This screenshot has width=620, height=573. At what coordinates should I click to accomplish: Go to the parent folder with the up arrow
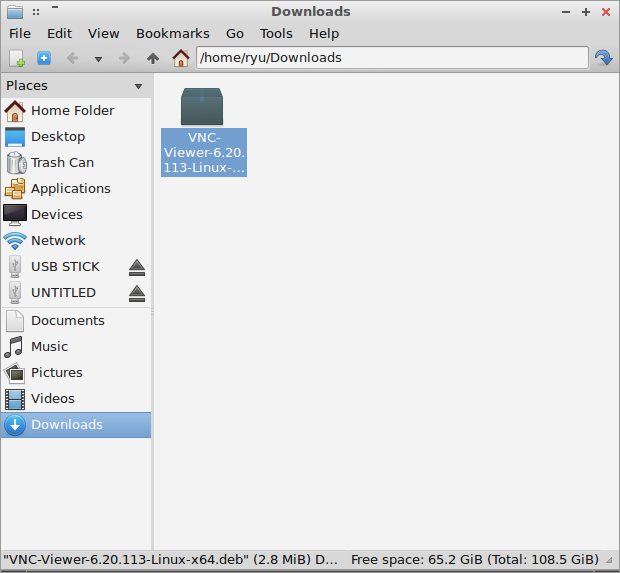(x=153, y=59)
